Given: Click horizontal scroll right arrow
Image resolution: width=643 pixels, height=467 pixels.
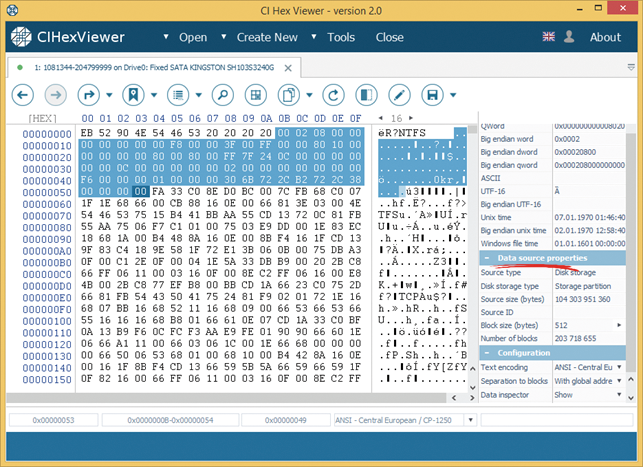Looking at the screenshot, I should coord(472,397).
